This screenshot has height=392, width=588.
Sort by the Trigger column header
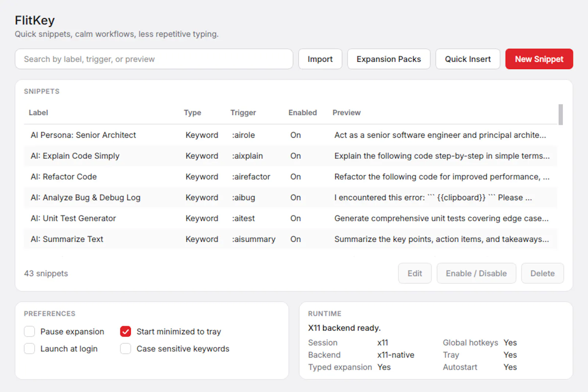243,113
